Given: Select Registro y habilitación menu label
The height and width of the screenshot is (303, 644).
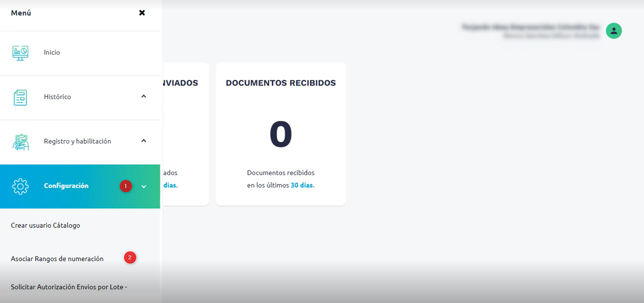Looking at the screenshot, I should [x=77, y=141].
